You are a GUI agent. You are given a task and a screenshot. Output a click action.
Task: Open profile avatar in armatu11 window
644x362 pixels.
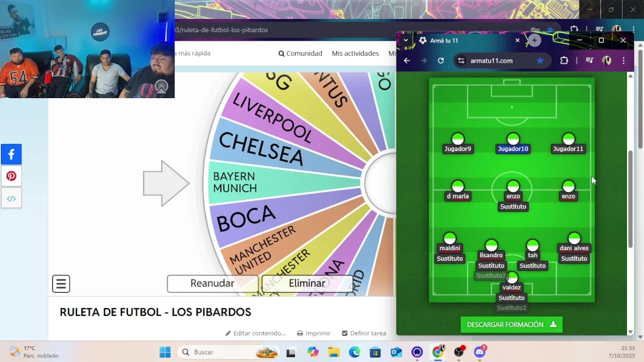point(607,61)
